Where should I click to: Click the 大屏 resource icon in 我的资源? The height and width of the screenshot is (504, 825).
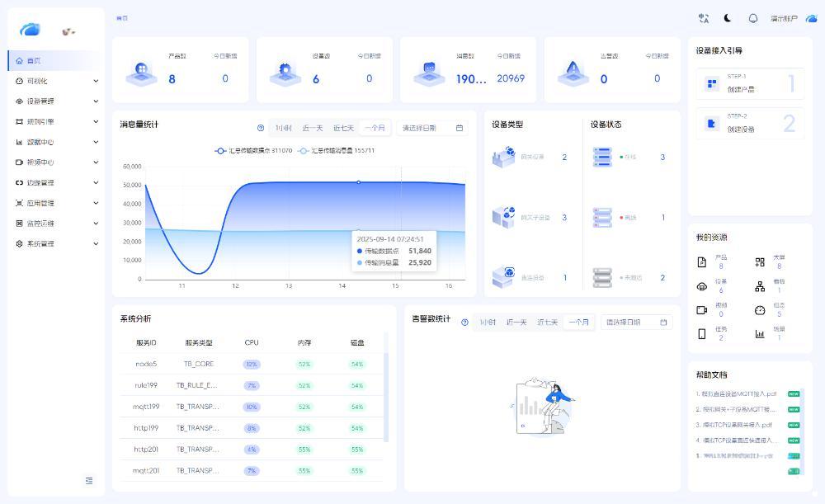[759, 261]
